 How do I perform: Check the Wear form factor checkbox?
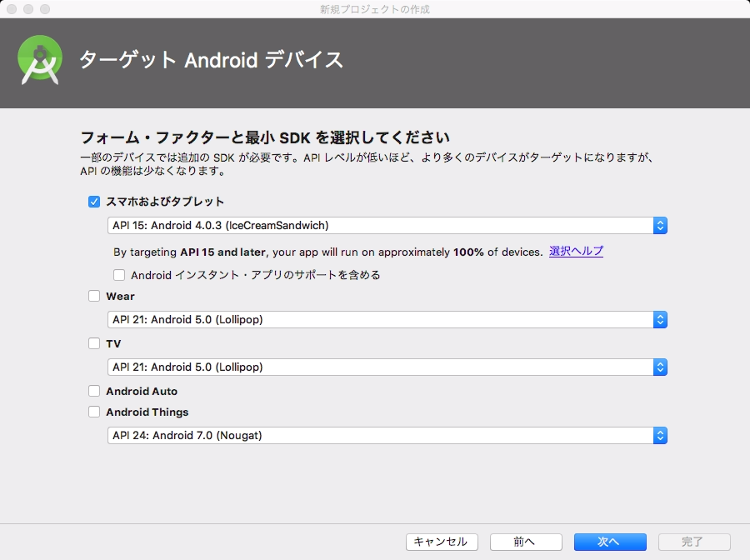click(94, 296)
